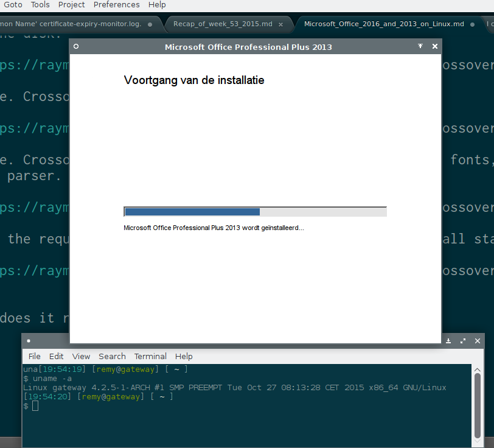494x448 pixels.
Task: Close the Recap_of_week_53_2015.md tab
Action: 280,24
